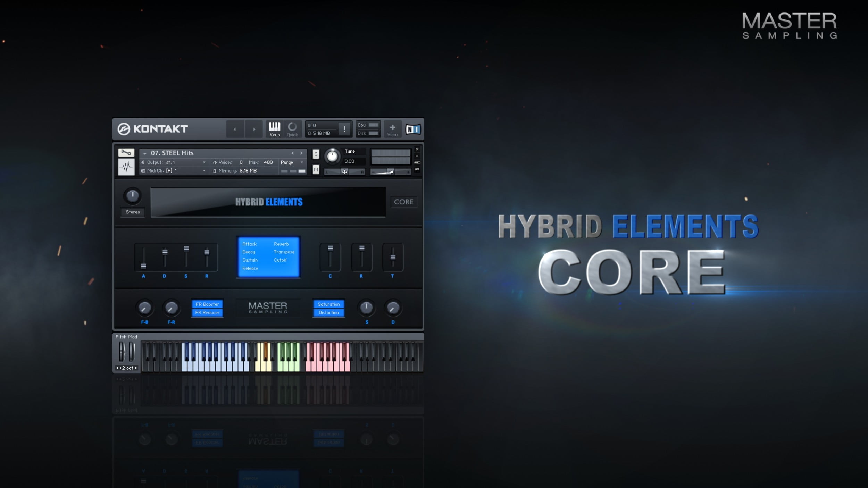This screenshot has width=868, height=488.
Task: Click the HYBRID ELEMENTS tab label
Action: pos(267,201)
